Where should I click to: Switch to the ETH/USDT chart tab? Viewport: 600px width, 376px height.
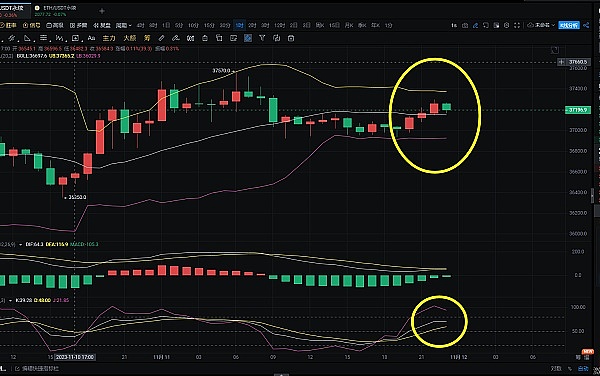click(x=55, y=11)
